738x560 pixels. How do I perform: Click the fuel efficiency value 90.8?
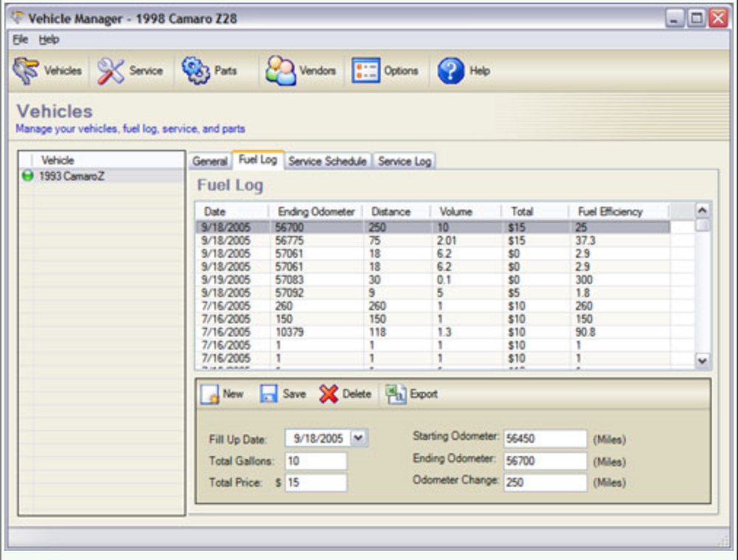[585, 332]
